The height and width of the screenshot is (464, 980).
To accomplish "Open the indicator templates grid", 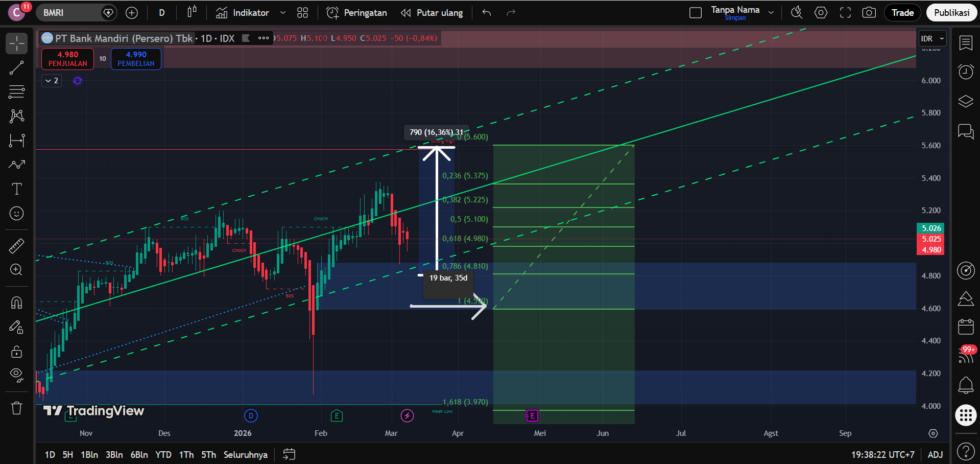I will (x=303, y=13).
